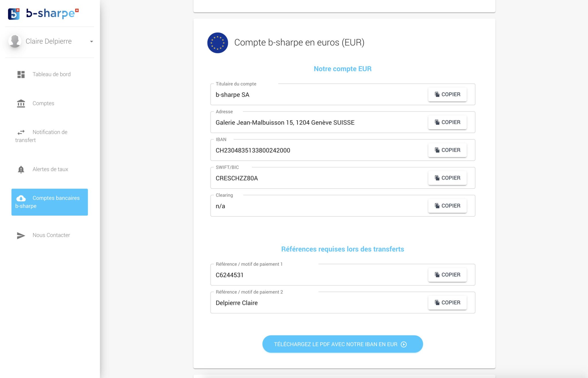Download the PDF with IBAN in EUR
This screenshot has width=588, height=378.
tap(343, 344)
